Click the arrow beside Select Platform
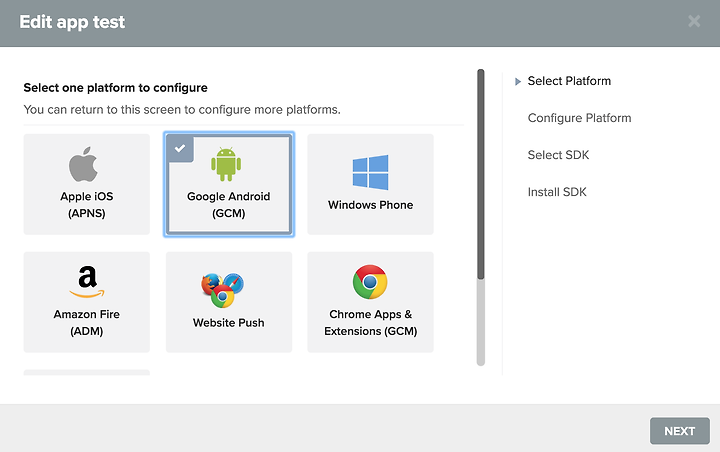The height and width of the screenshot is (452, 720). pyautogui.click(x=518, y=81)
